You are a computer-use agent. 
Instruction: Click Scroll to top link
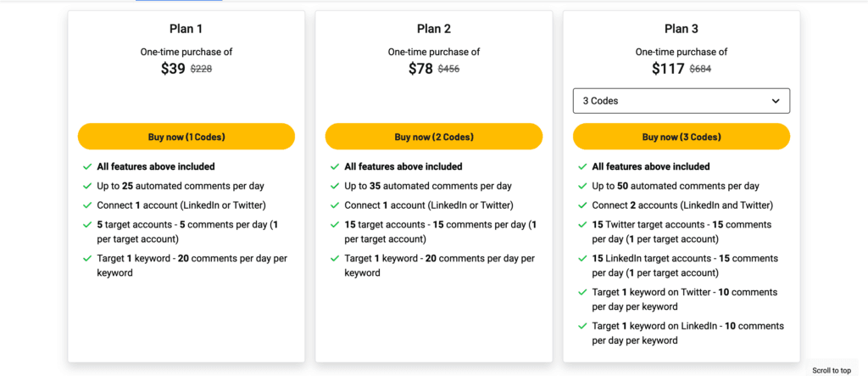831,370
